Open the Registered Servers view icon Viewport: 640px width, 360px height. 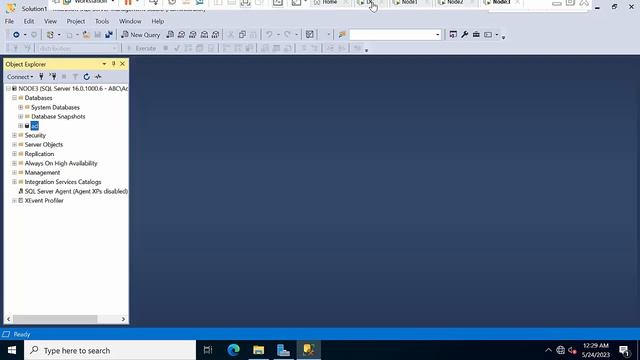tap(453, 35)
